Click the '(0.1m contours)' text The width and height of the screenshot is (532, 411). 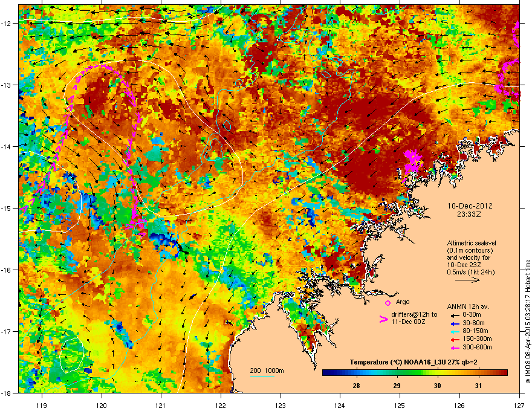click(x=470, y=251)
